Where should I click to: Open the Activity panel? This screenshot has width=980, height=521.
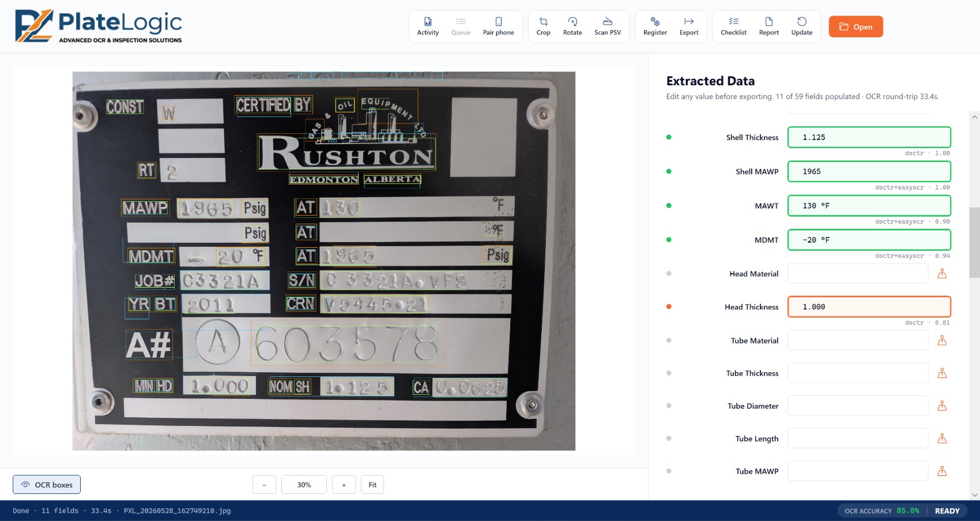coord(428,27)
